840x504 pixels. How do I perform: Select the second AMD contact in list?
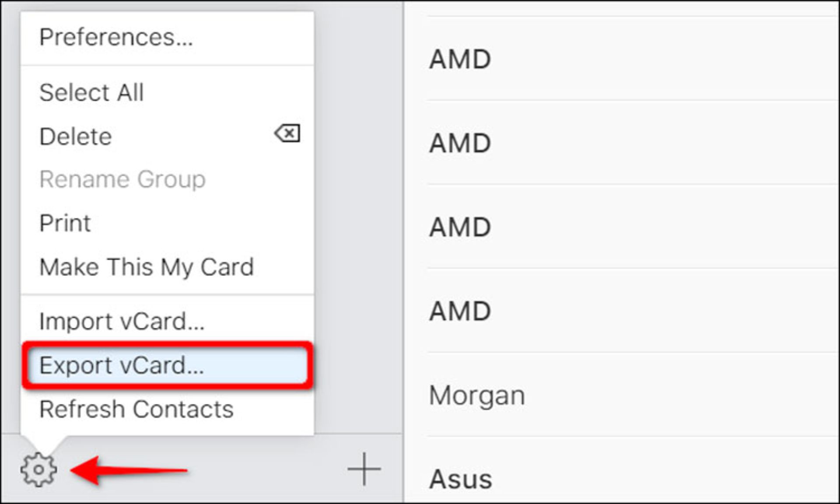pyautogui.click(x=460, y=143)
